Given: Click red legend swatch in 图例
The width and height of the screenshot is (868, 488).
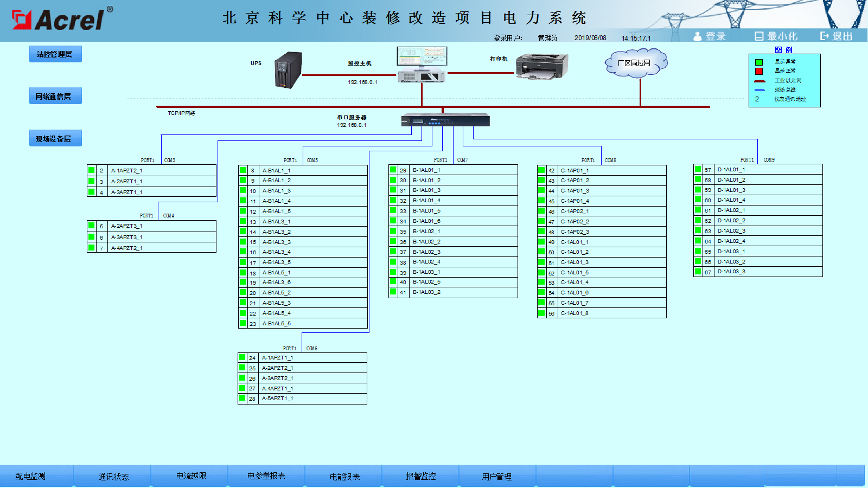Looking at the screenshot, I should 759,71.
